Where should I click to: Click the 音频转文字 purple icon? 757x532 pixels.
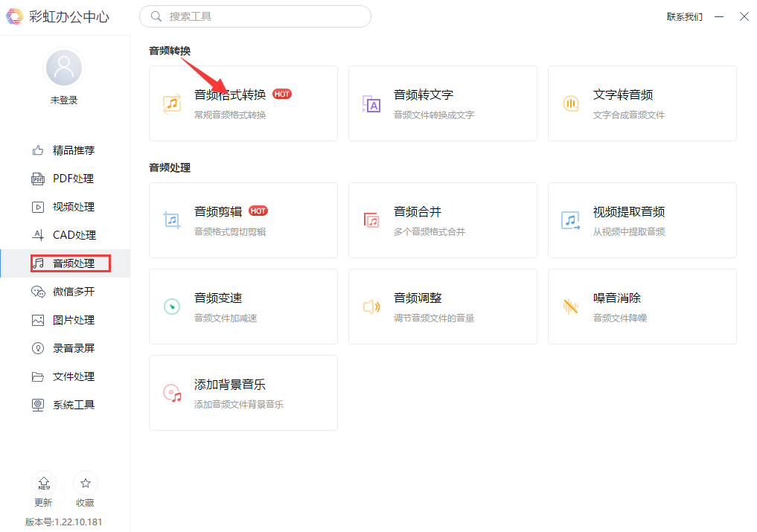(371, 103)
